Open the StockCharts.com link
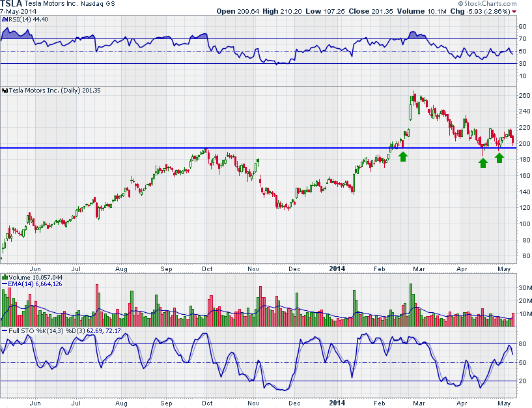Viewport: 532px width, 408px height. [x=490, y=4]
